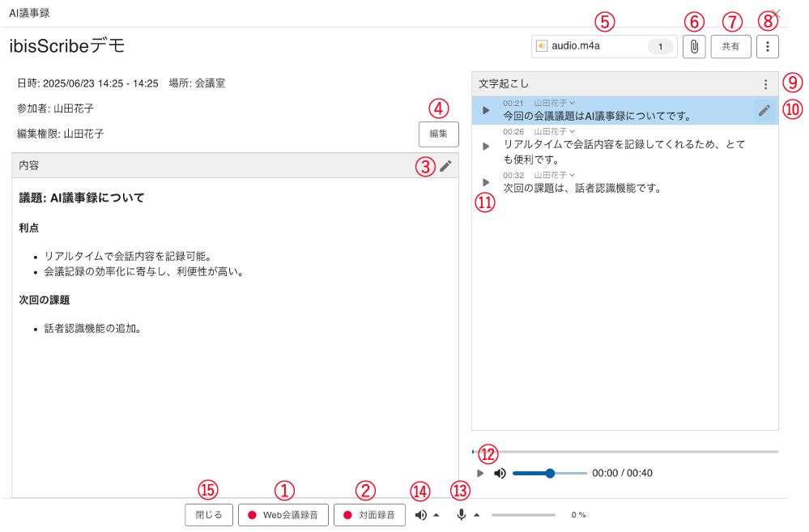This screenshot has width=809, height=532.
Task: Start a Web会議録音 recording
Action: [283, 514]
